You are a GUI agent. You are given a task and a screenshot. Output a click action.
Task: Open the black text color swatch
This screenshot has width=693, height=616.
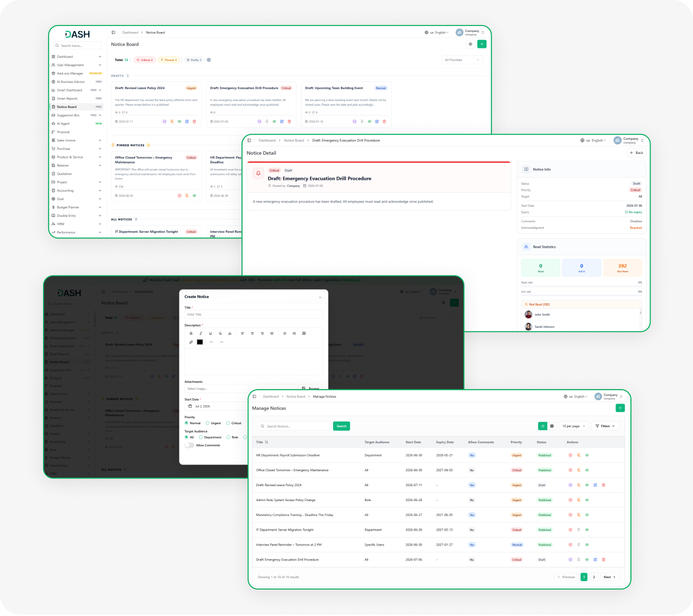tap(200, 342)
